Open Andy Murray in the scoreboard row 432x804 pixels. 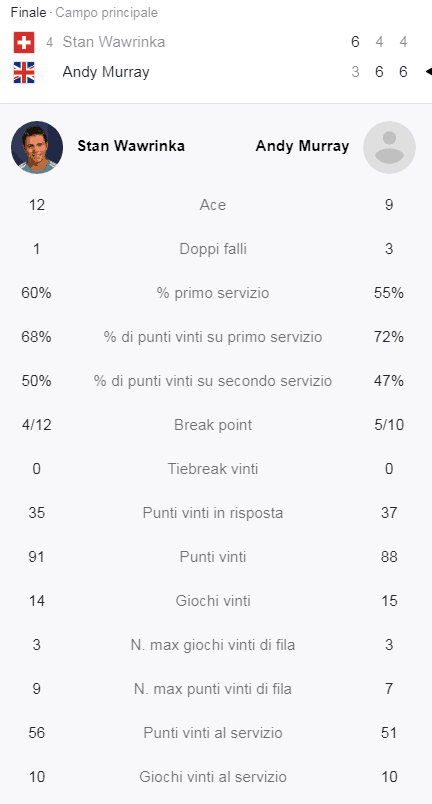coord(106,72)
